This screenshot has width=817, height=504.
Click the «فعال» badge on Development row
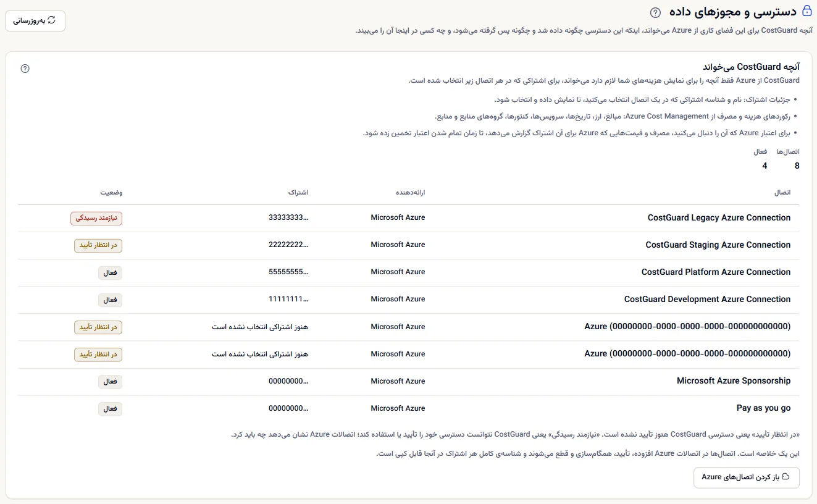pyautogui.click(x=110, y=300)
